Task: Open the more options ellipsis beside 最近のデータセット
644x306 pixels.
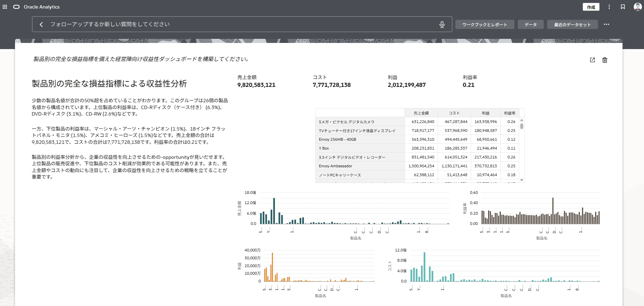Action: pos(606,25)
